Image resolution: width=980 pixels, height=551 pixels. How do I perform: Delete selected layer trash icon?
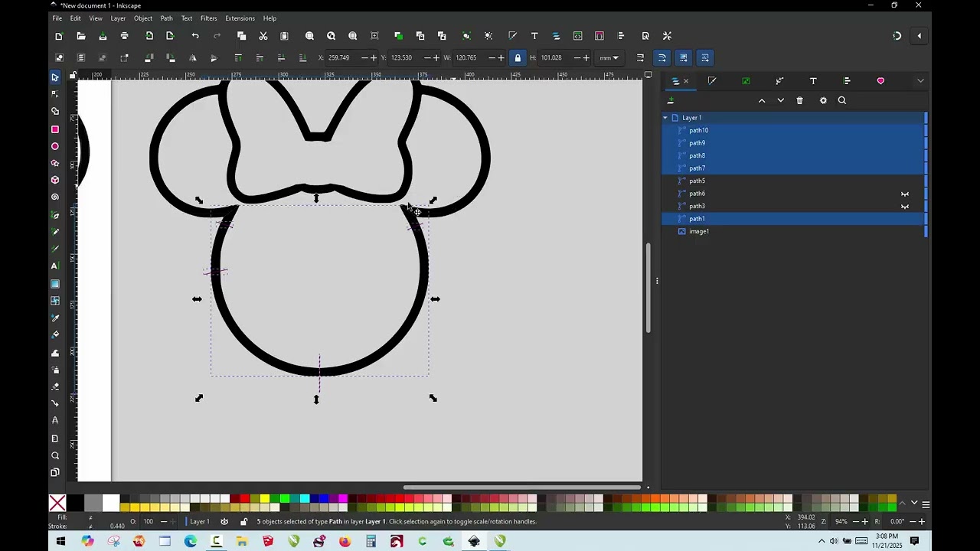click(799, 100)
